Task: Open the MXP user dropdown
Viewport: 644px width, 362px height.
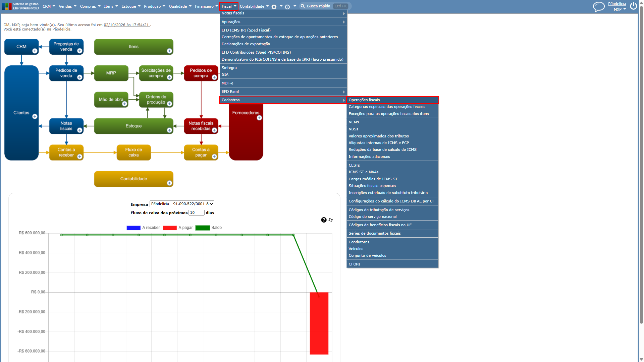Action: (x=620, y=9)
